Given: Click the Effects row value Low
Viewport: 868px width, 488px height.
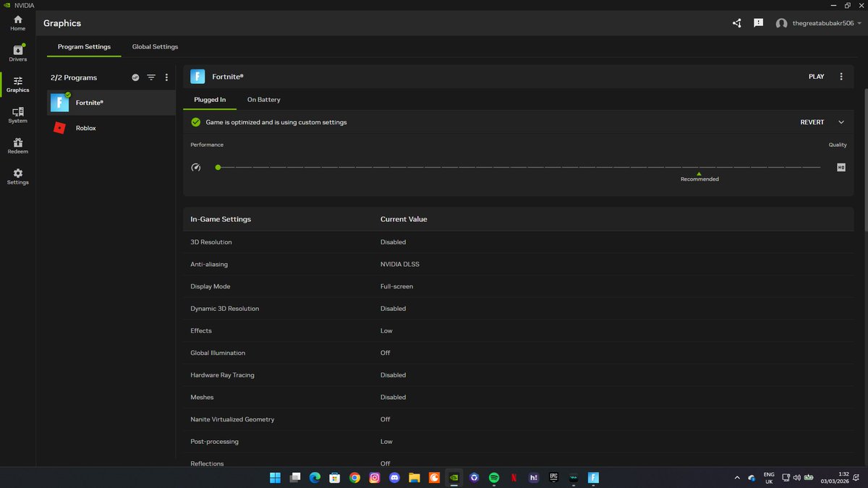Looking at the screenshot, I should (386, 331).
